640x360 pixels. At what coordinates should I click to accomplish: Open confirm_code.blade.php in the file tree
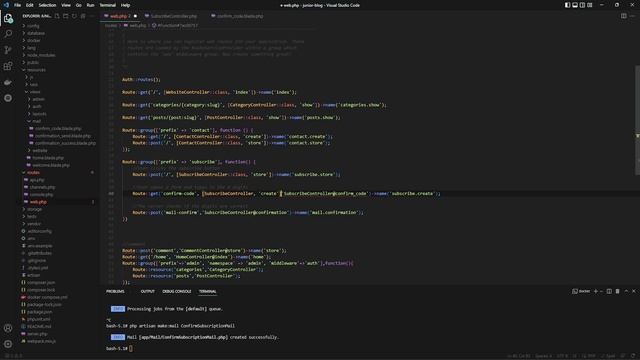[58, 129]
